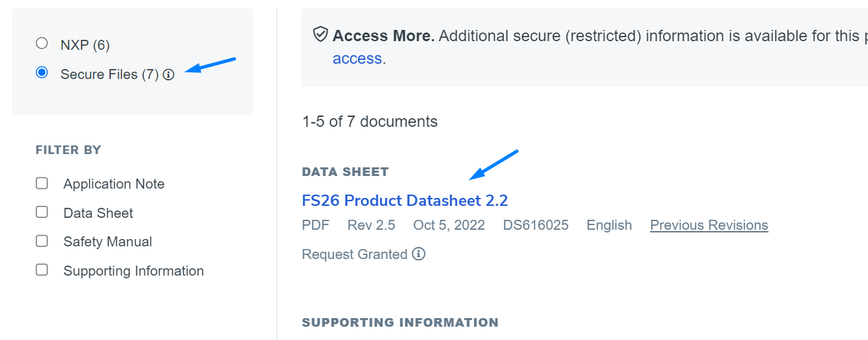Check the Safety Manual filter checkbox

42,241
